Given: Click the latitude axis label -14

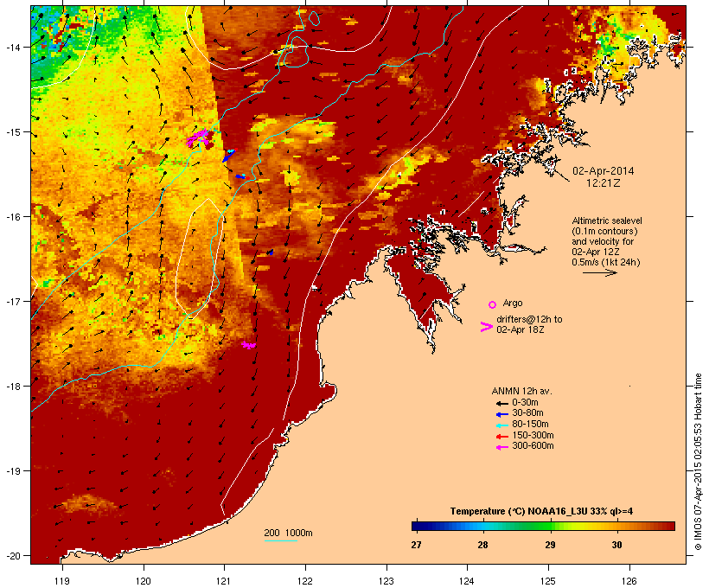Looking at the screenshot, I should pos(12,47).
